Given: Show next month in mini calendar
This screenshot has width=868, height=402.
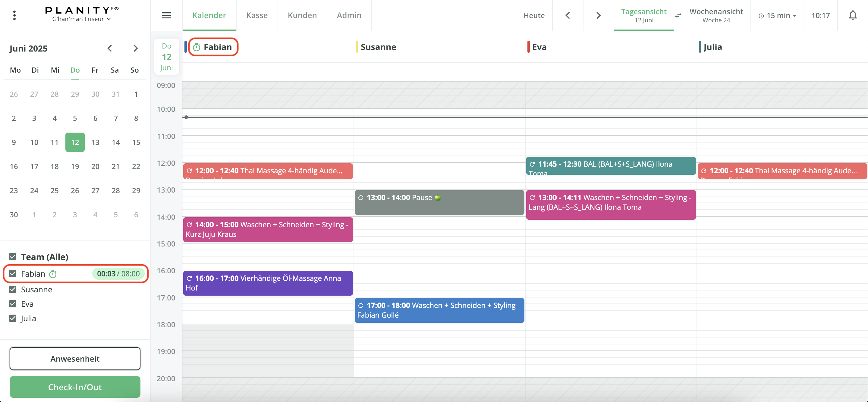Looking at the screenshot, I should (x=135, y=48).
